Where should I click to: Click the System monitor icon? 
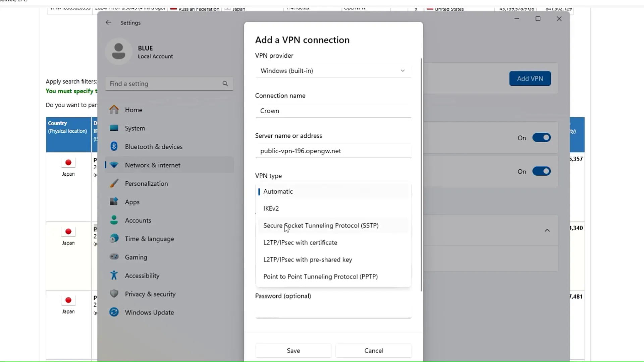pos(114,128)
